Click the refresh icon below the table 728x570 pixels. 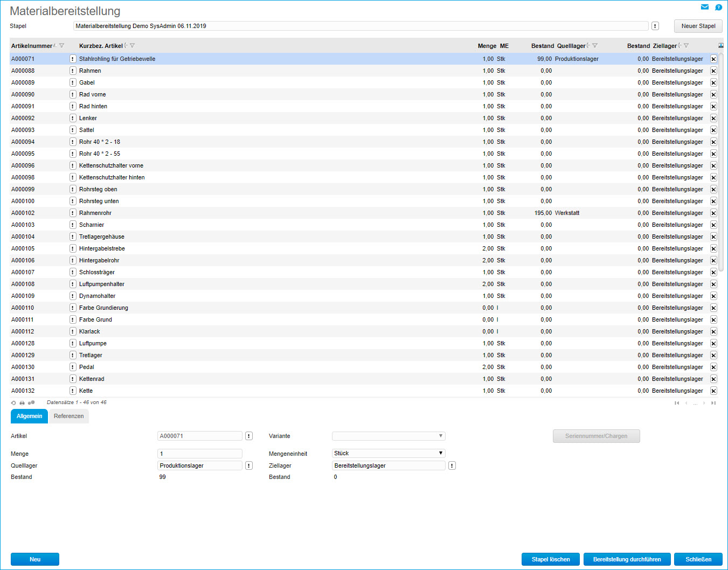click(13, 403)
